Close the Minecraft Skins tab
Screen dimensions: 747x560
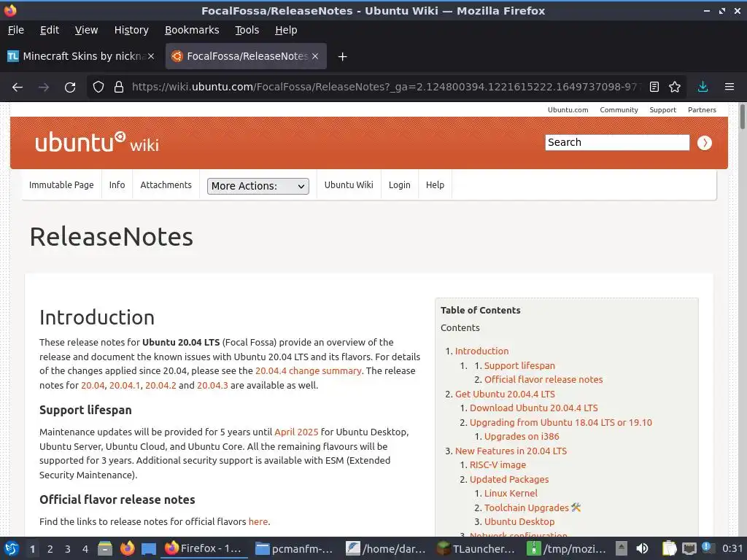[151, 56]
